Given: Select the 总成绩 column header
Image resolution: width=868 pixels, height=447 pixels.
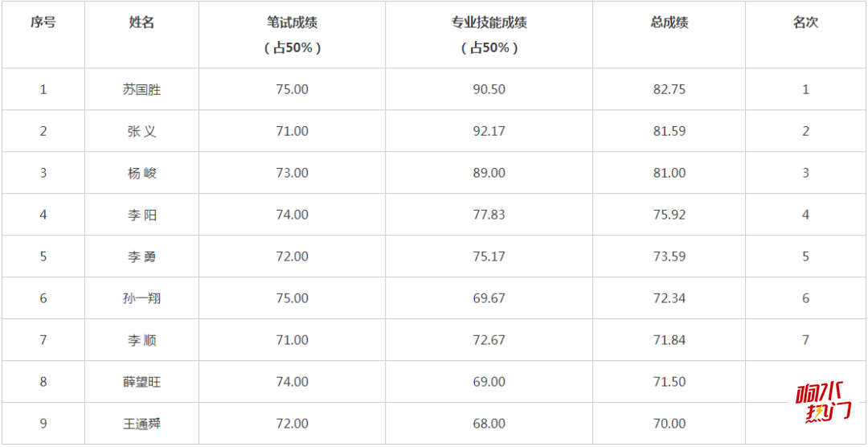Looking at the screenshot, I should tap(669, 23).
